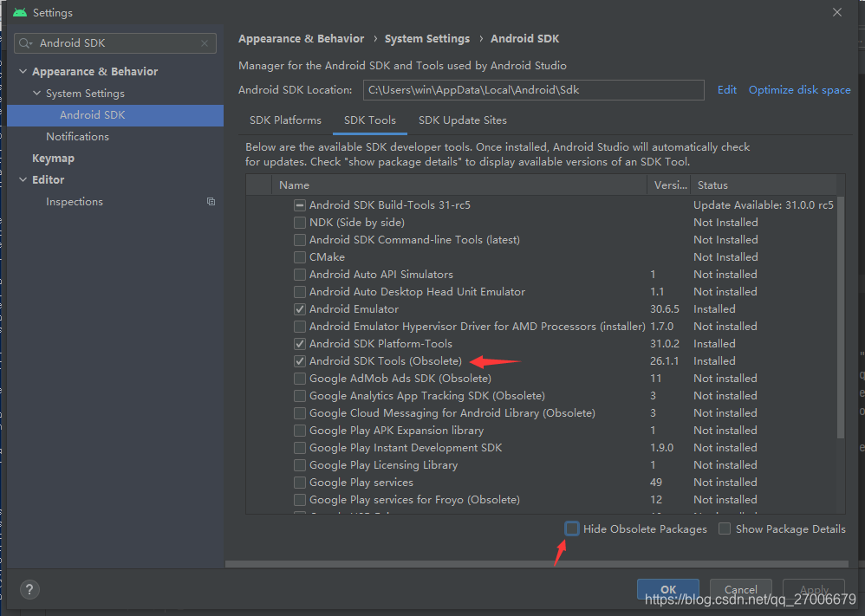Screen dimensions: 865x616
Task: Click the help question mark icon
Action: (x=29, y=589)
